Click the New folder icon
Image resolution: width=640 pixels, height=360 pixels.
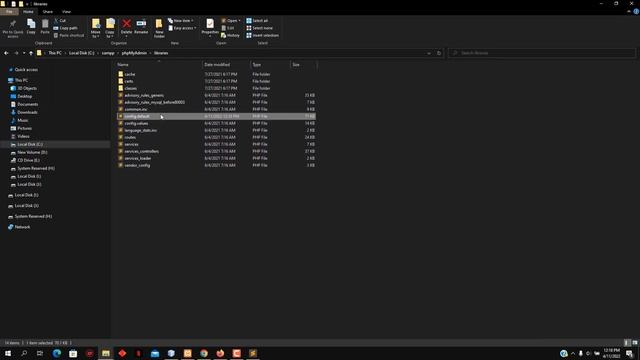(x=159, y=24)
